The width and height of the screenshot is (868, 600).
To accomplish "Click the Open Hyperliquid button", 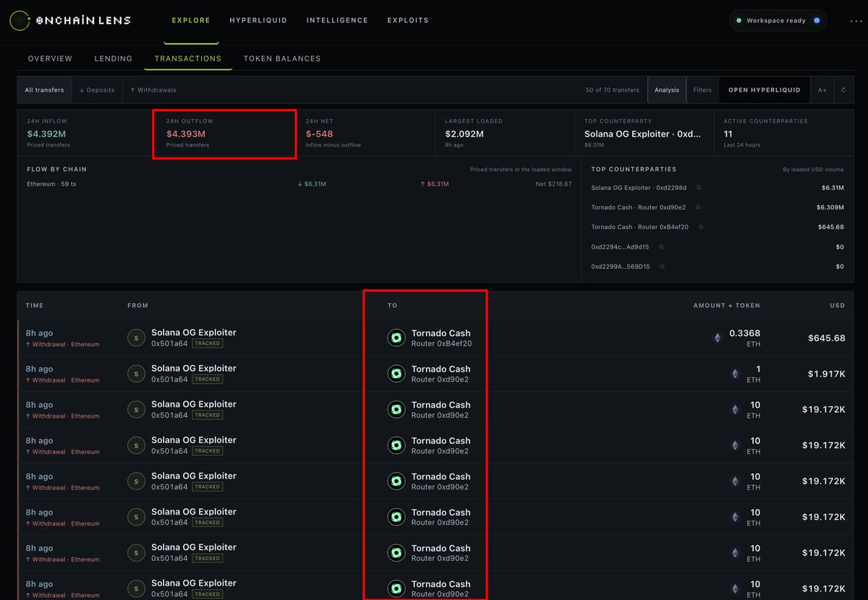I will 765,90.
